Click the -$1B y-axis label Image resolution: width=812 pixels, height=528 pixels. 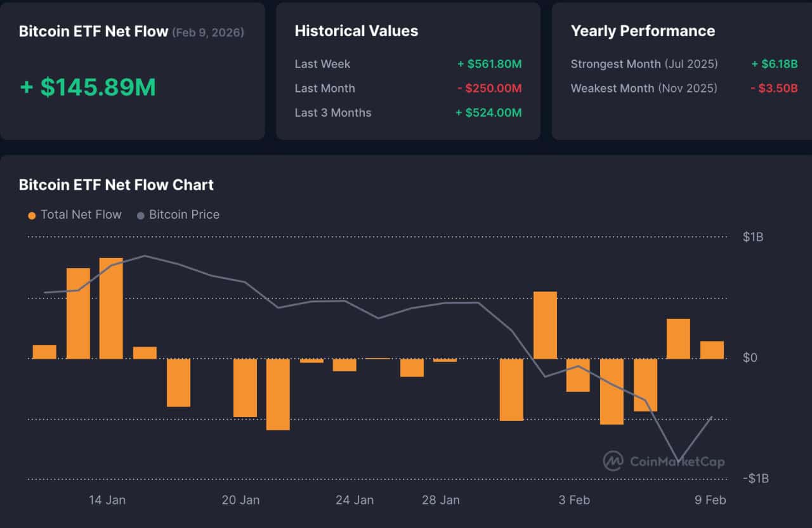(x=756, y=479)
